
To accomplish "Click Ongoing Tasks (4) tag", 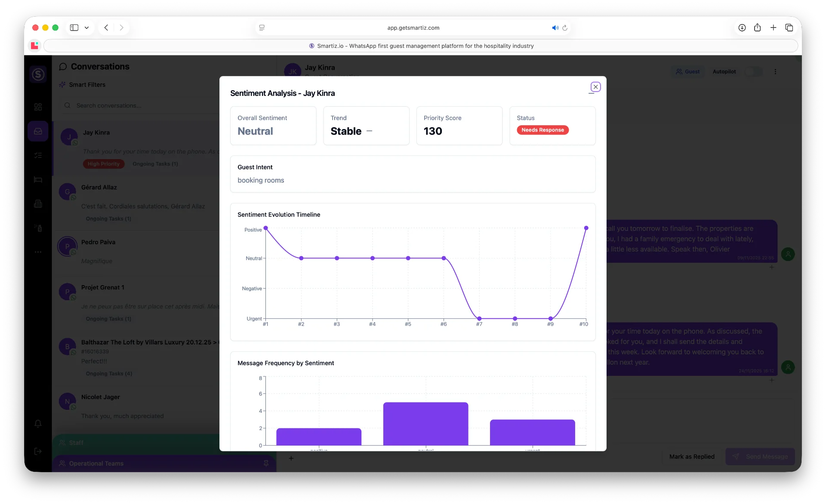I will (109, 374).
